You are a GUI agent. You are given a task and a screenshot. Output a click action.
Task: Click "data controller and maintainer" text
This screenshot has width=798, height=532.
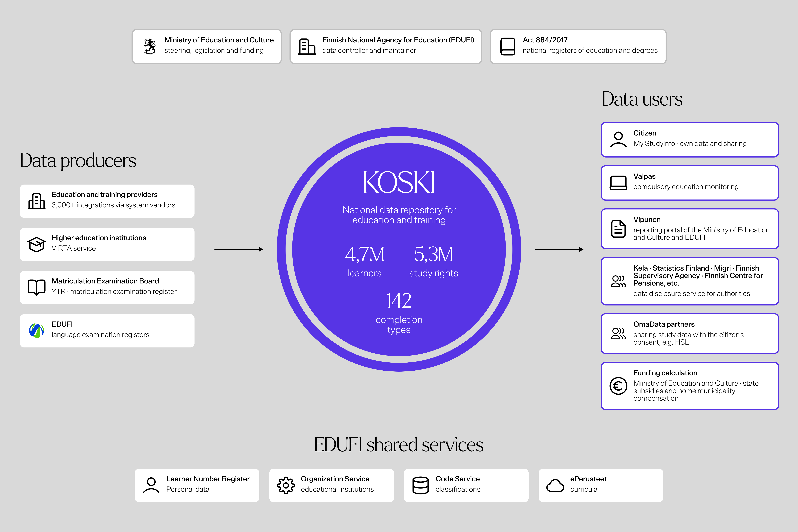(x=369, y=51)
